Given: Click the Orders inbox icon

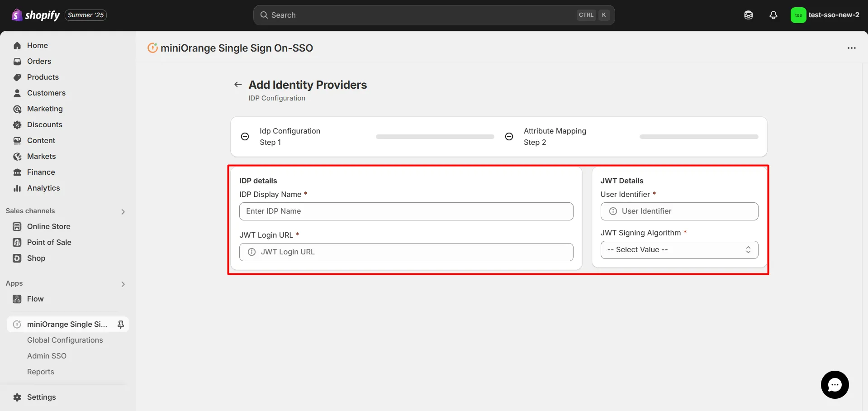Looking at the screenshot, I should point(17,61).
